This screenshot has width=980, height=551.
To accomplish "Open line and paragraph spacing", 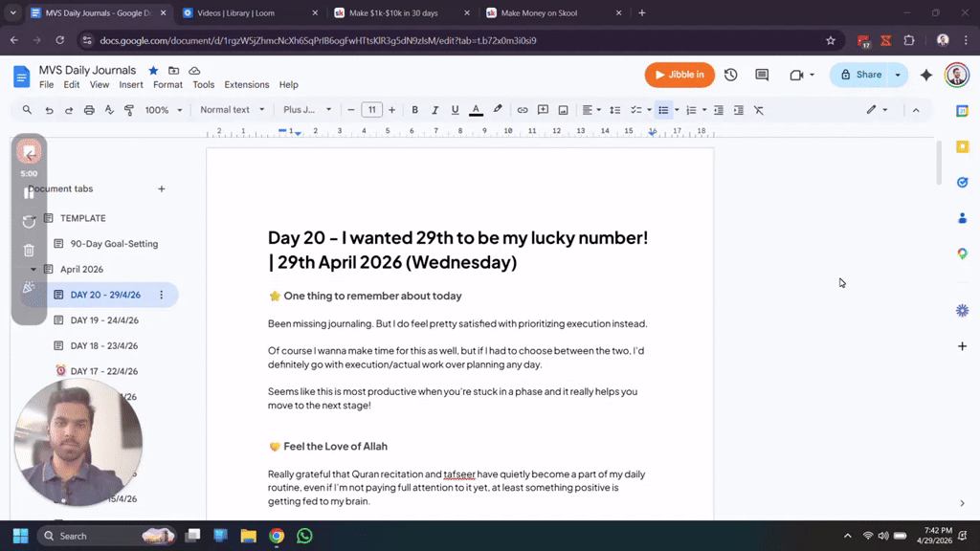I will 615,110.
